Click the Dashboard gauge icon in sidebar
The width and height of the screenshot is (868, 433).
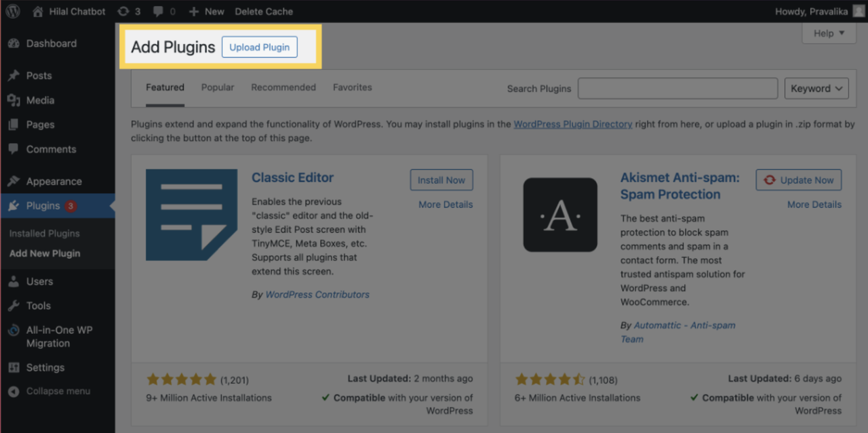coord(14,43)
